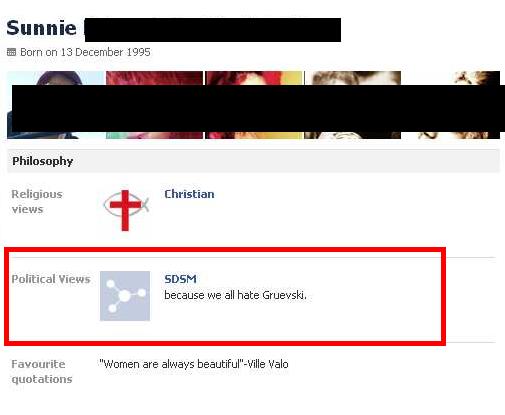505x415 pixels.
Task: Open the first photo thumbnail in strip
Action: click(56, 105)
